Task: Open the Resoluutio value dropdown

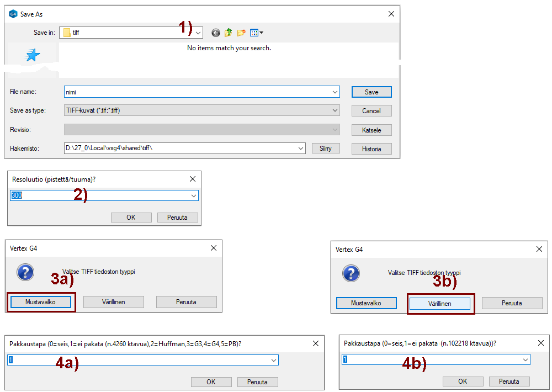Action: 194,195
